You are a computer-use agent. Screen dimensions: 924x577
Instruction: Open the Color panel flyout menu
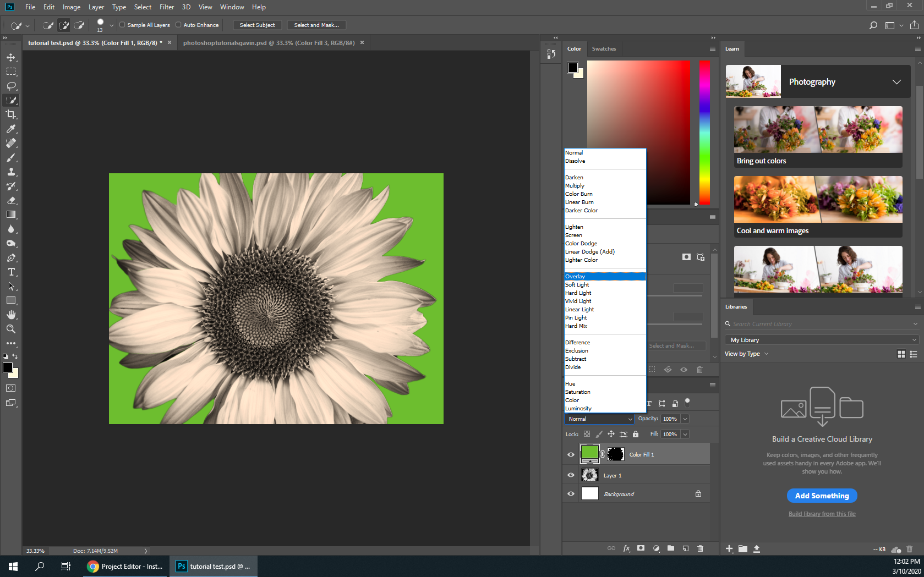pos(713,49)
